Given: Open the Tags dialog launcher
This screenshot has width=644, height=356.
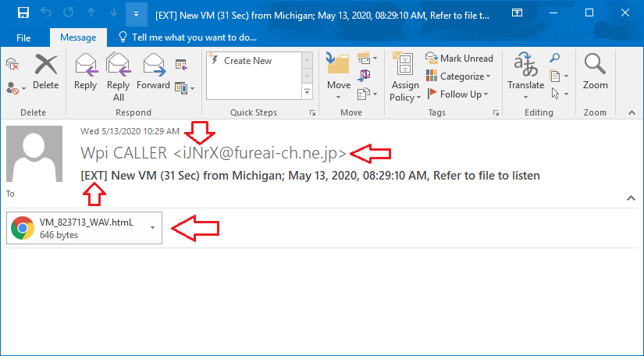Looking at the screenshot, I should (x=496, y=112).
